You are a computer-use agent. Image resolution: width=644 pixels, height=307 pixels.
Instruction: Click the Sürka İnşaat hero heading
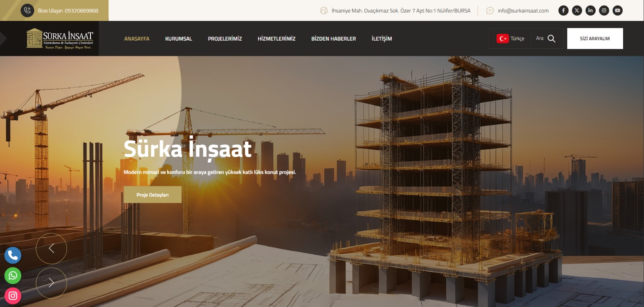tap(188, 148)
